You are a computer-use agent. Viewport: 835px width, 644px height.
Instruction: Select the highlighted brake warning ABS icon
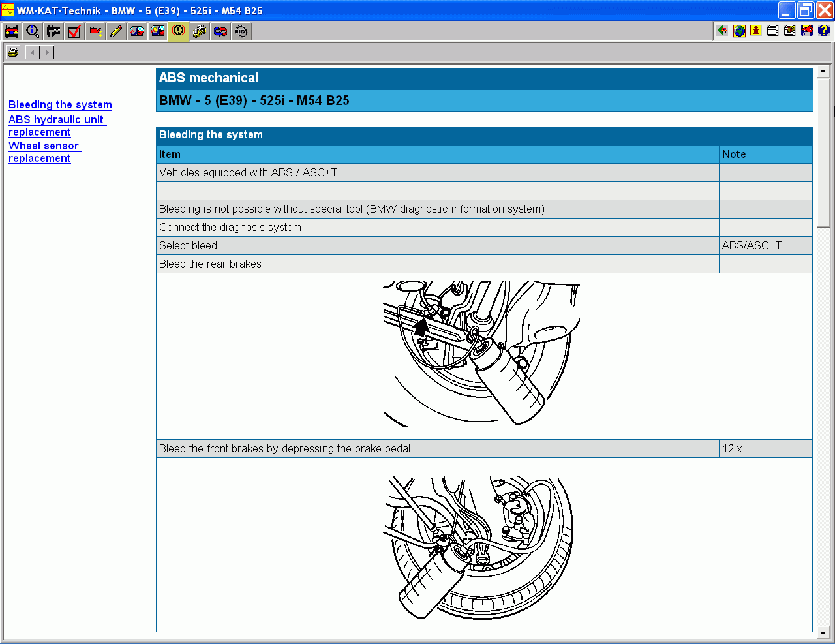coord(179,31)
